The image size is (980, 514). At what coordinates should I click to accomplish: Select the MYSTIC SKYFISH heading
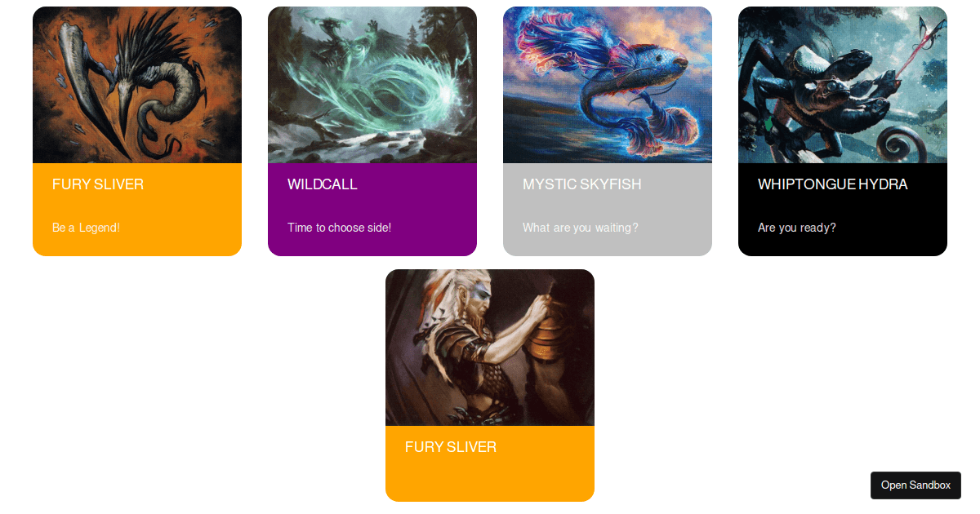[x=582, y=184]
